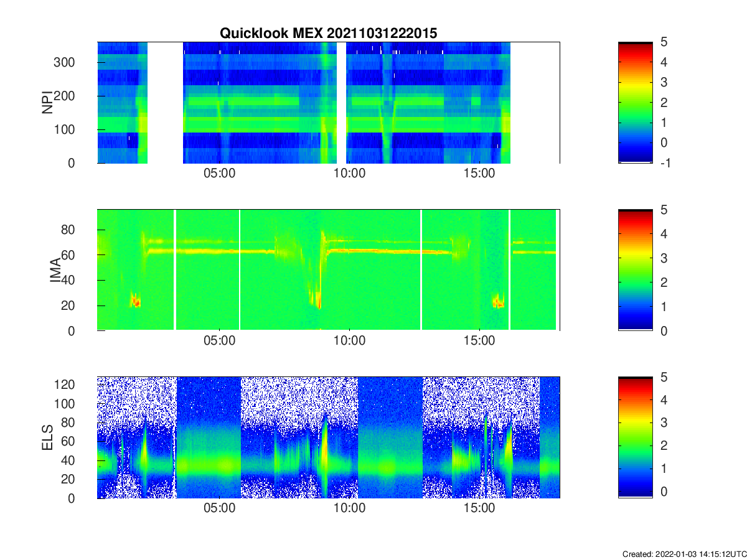Click the colorbar for the IMA plot
The height and width of the screenshot is (560, 747).
pos(636,270)
